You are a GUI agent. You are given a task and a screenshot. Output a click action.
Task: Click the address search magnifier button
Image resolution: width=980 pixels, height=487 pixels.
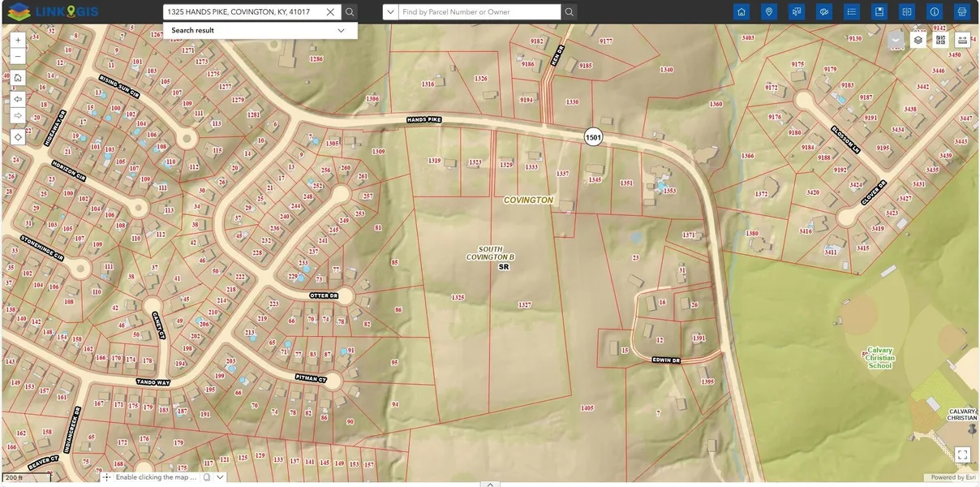(x=349, y=12)
